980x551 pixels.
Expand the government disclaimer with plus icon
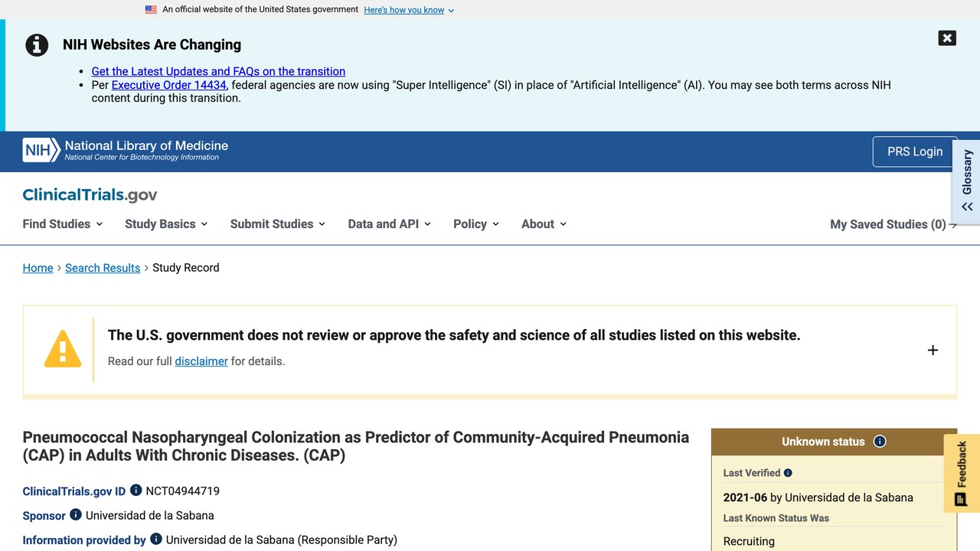[933, 350]
